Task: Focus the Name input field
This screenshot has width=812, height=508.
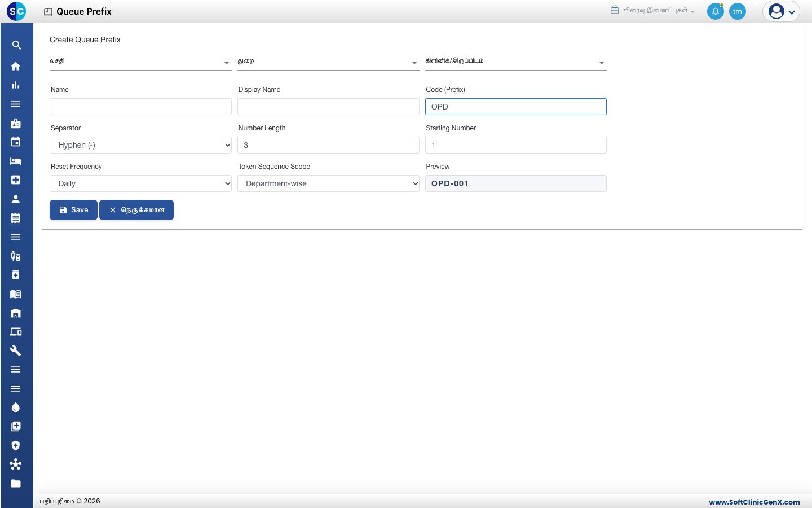Action: click(x=140, y=107)
